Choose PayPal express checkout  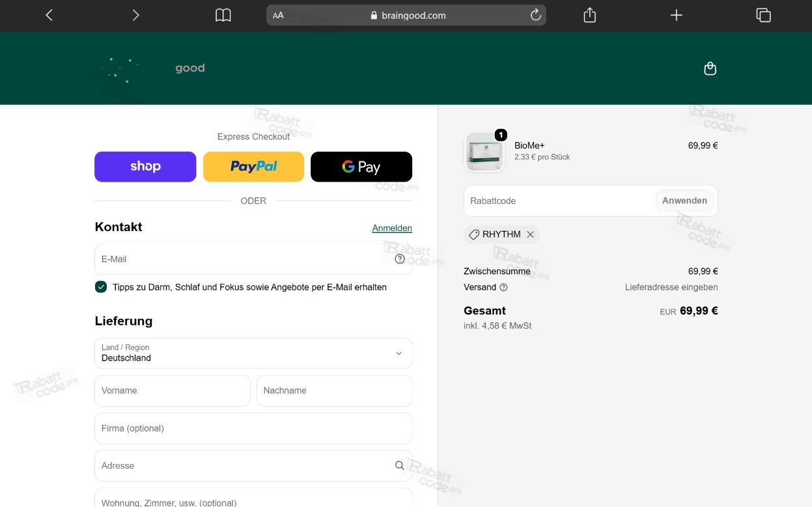point(253,167)
